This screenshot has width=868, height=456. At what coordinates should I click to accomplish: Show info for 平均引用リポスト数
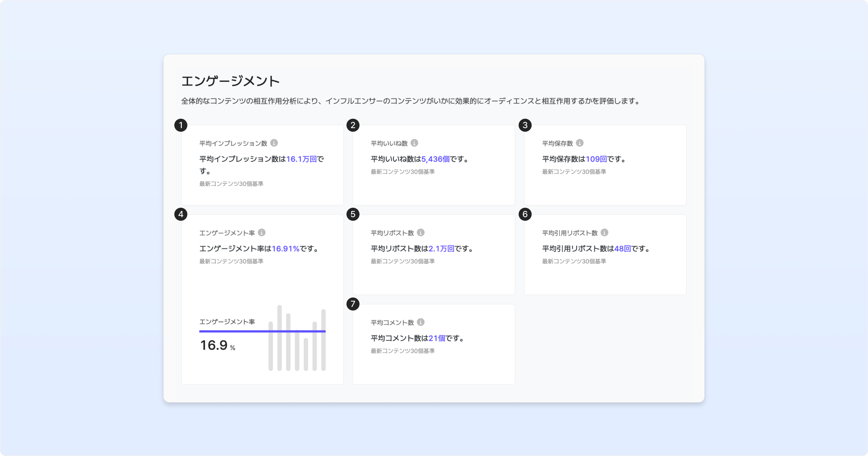tap(604, 233)
